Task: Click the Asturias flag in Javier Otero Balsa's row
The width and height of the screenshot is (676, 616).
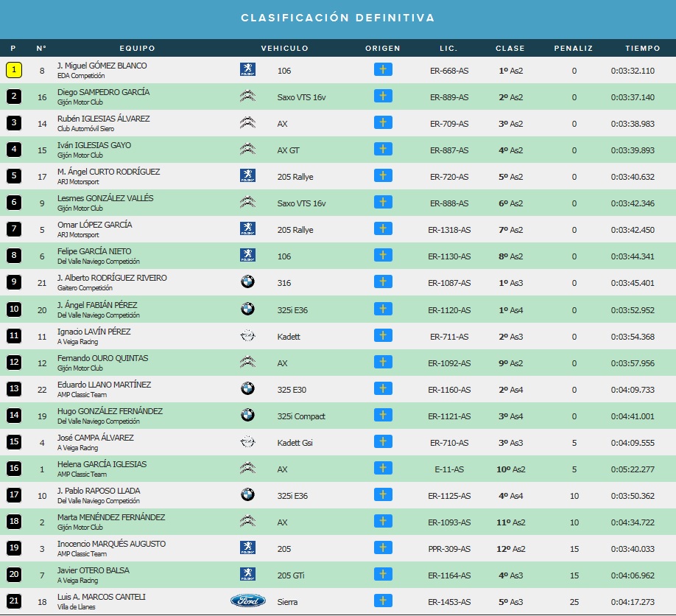Action: click(x=383, y=574)
